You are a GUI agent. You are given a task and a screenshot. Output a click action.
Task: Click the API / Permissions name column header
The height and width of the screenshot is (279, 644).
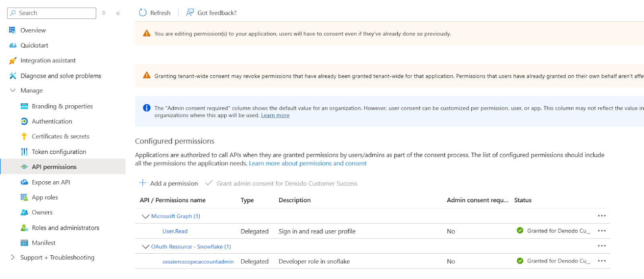point(173,200)
